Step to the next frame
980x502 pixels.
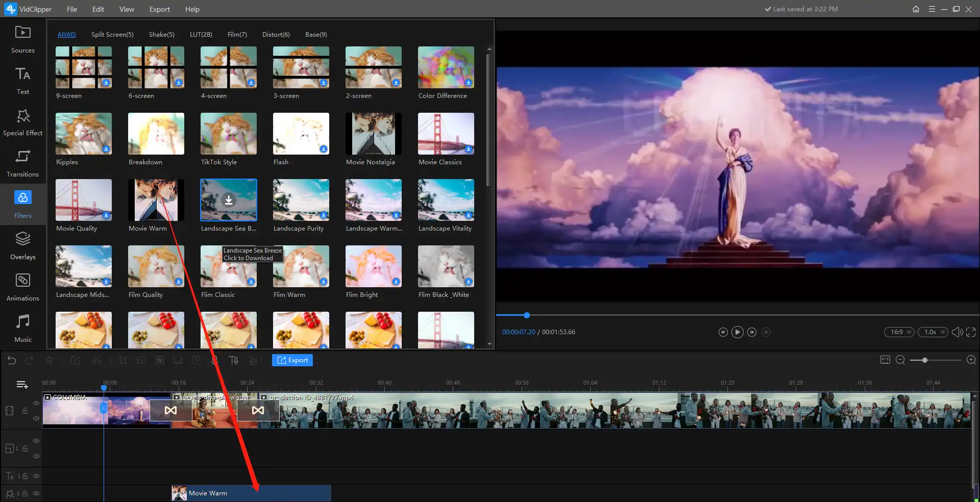click(752, 332)
